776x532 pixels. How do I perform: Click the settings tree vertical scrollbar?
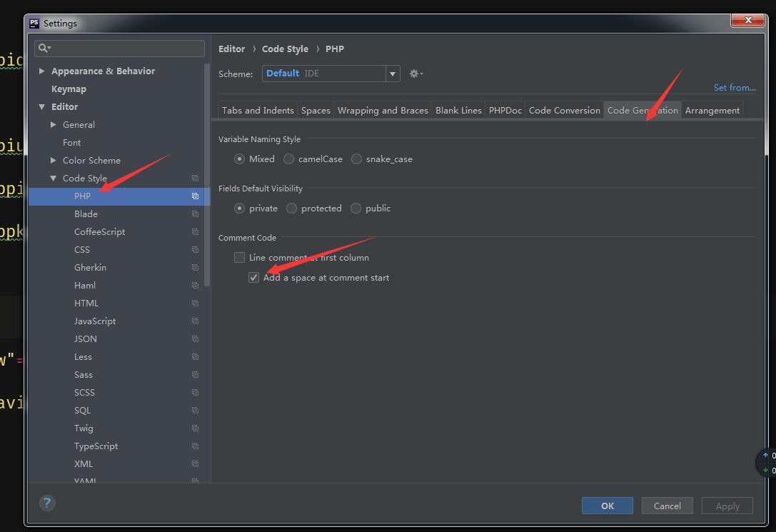207,175
